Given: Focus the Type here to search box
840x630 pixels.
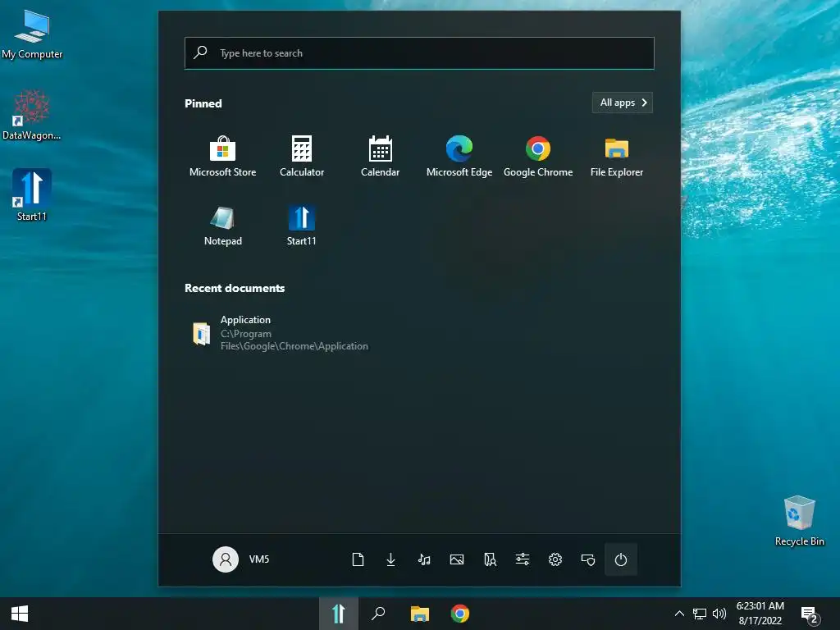Looking at the screenshot, I should (x=419, y=53).
